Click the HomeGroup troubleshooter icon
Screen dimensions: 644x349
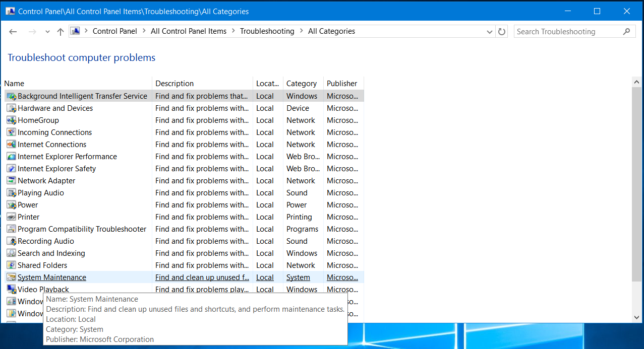pyautogui.click(x=11, y=120)
